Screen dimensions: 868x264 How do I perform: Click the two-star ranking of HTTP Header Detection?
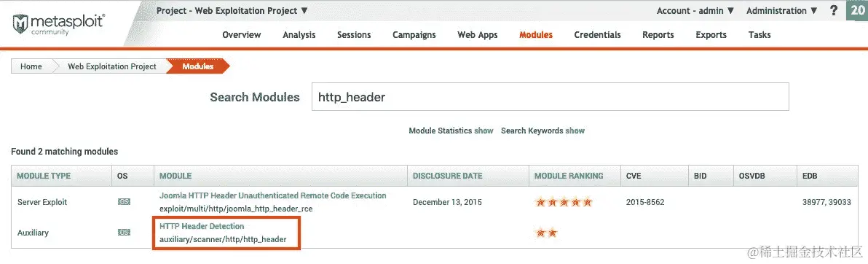point(546,233)
